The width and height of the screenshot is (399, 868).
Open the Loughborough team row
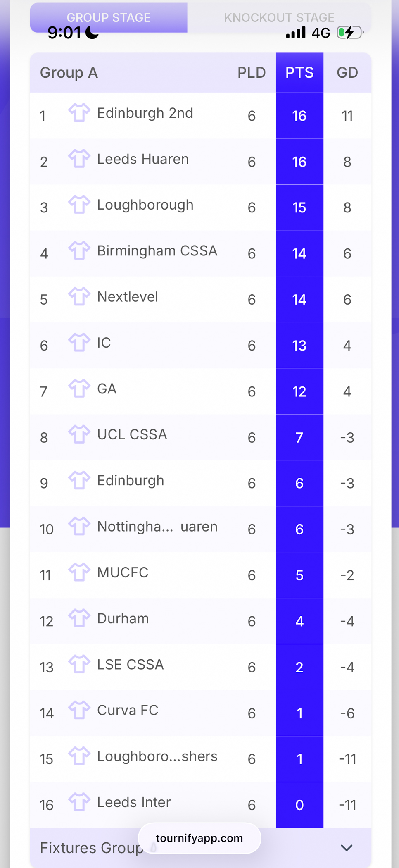click(145, 205)
